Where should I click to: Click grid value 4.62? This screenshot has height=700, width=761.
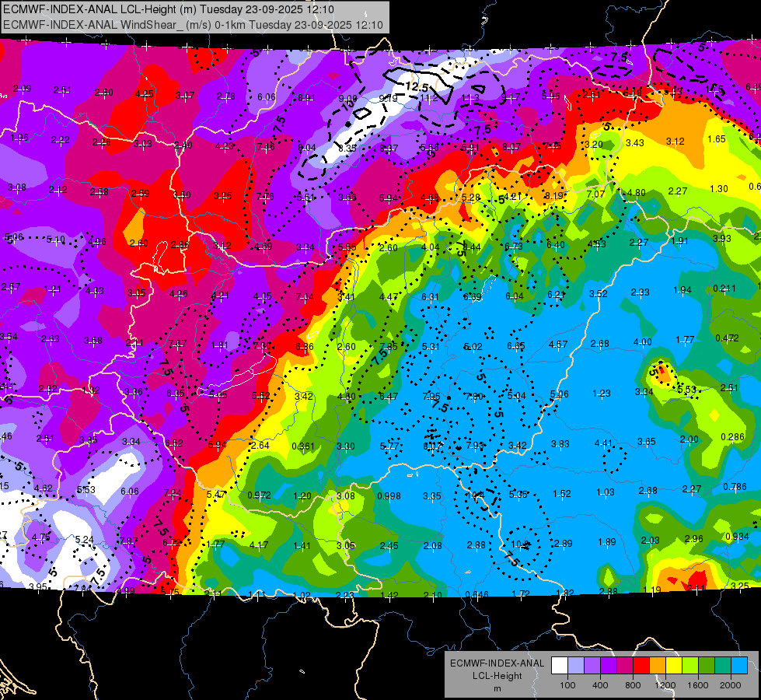pos(43,488)
